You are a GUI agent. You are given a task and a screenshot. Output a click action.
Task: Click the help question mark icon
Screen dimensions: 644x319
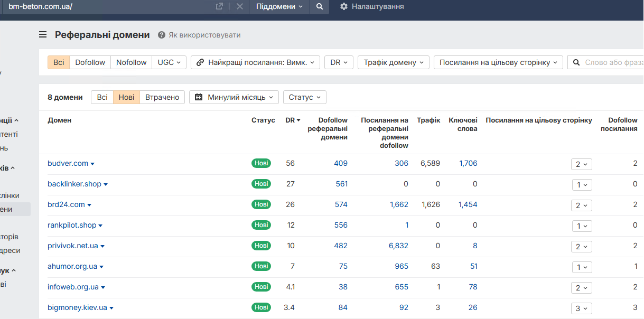point(162,35)
